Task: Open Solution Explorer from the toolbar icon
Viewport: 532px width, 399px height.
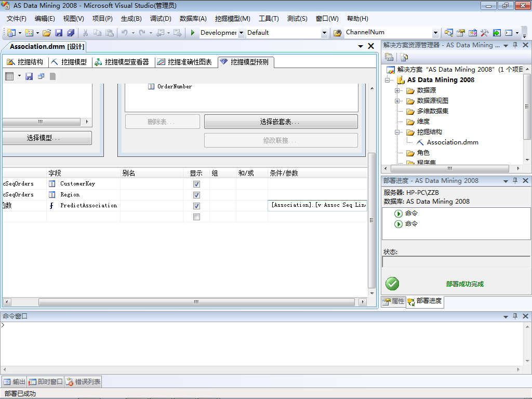Action: pos(448,33)
